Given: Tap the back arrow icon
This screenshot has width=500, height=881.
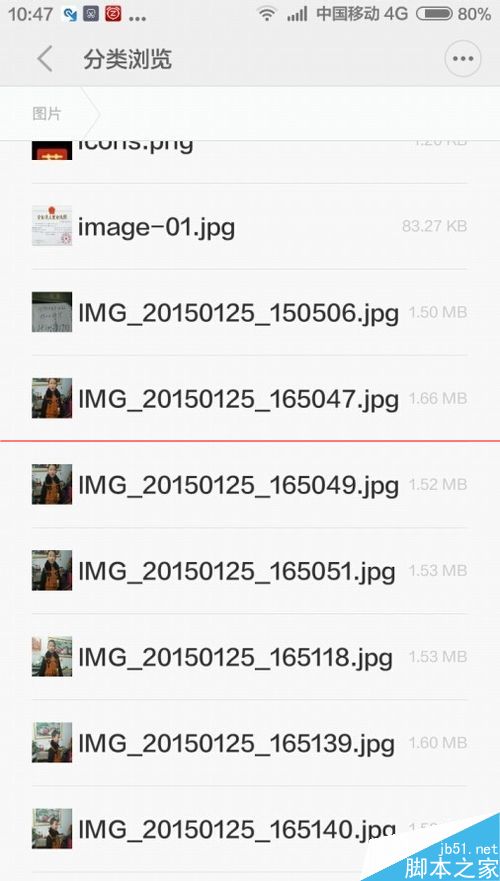Looking at the screenshot, I should tap(45, 59).
